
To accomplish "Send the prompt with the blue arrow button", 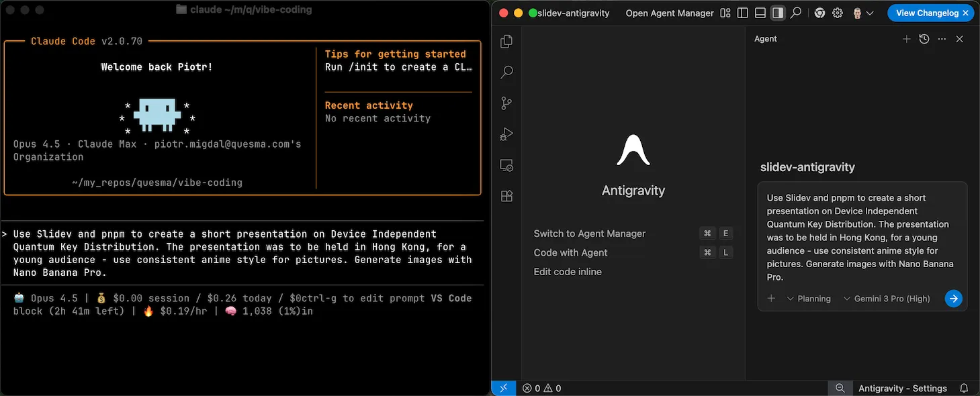I will click(953, 299).
